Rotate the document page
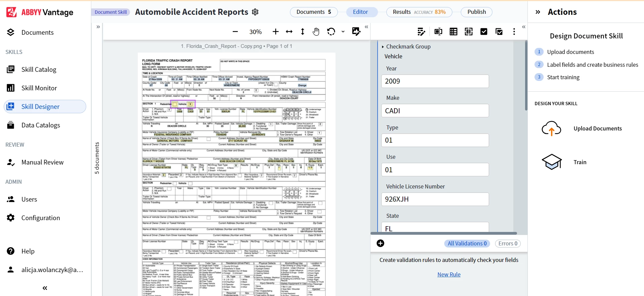Screen dimensions: 644x296 [331, 32]
